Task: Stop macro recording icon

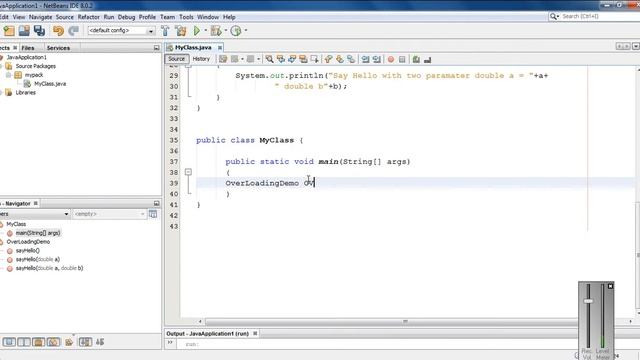Action: point(402,60)
